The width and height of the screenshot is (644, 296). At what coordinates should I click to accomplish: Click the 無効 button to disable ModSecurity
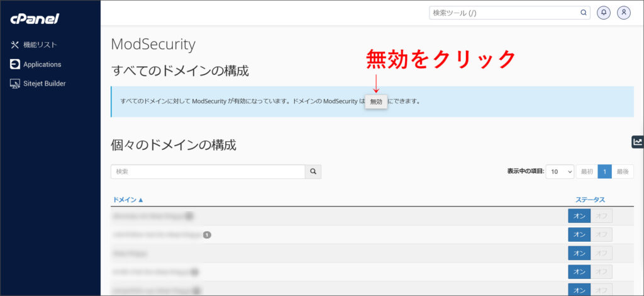click(x=376, y=101)
